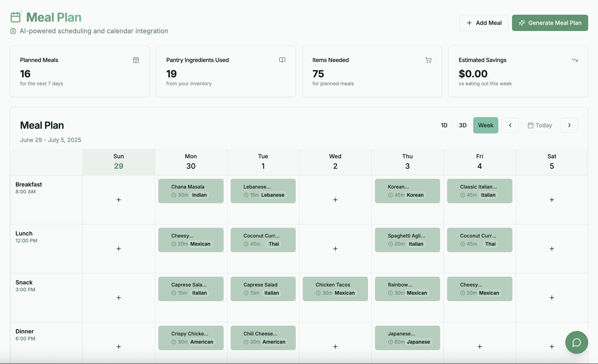This screenshot has width=598, height=364.
Task: Click the book icon in Pantry Ingredients card
Action: [282, 60]
